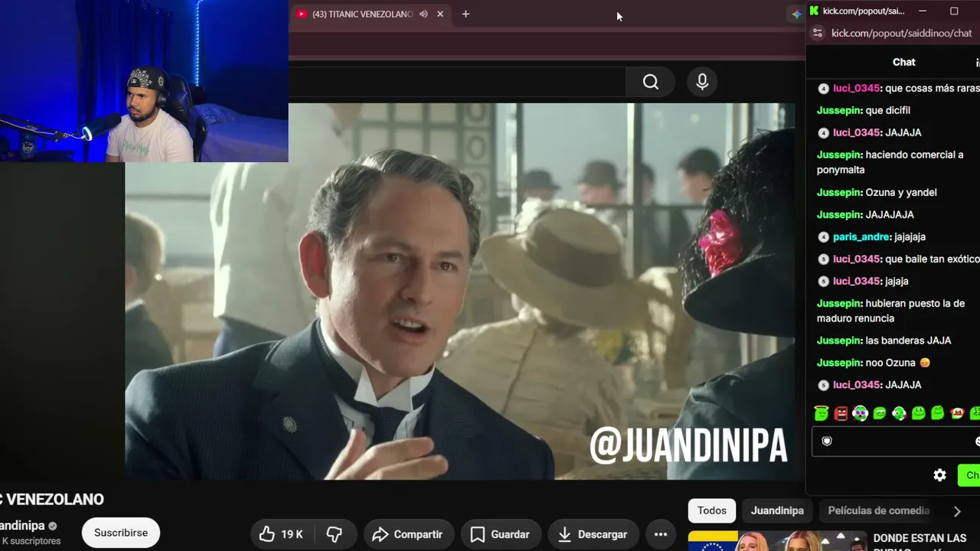Insert the smiling green frog emote

pyautogui.click(x=919, y=414)
